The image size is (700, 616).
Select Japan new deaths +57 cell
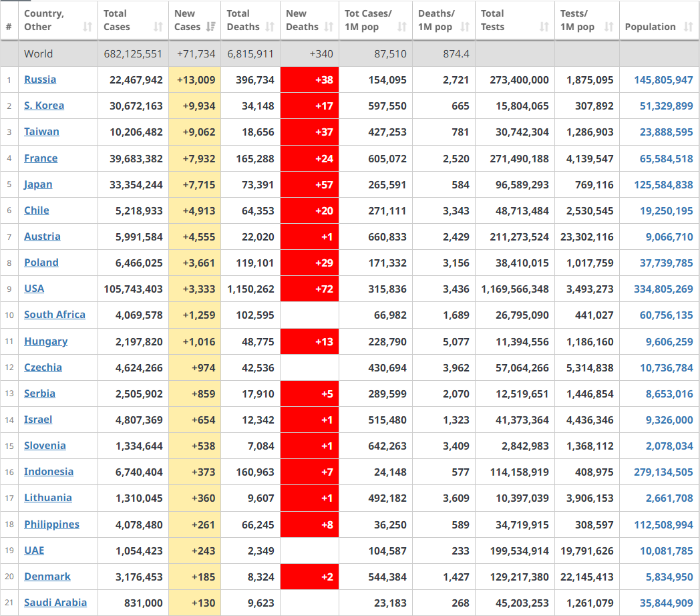309,184
